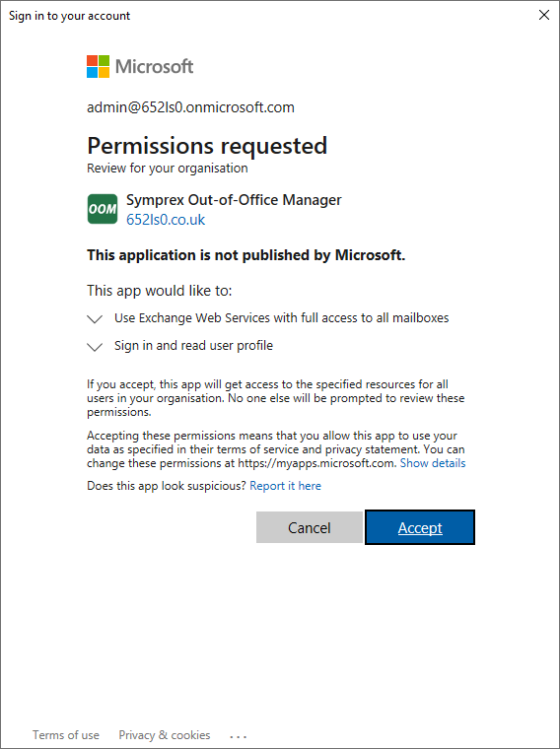
Task: Click the green OOM app icon
Action: pyautogui.click(x=103, y=209)
